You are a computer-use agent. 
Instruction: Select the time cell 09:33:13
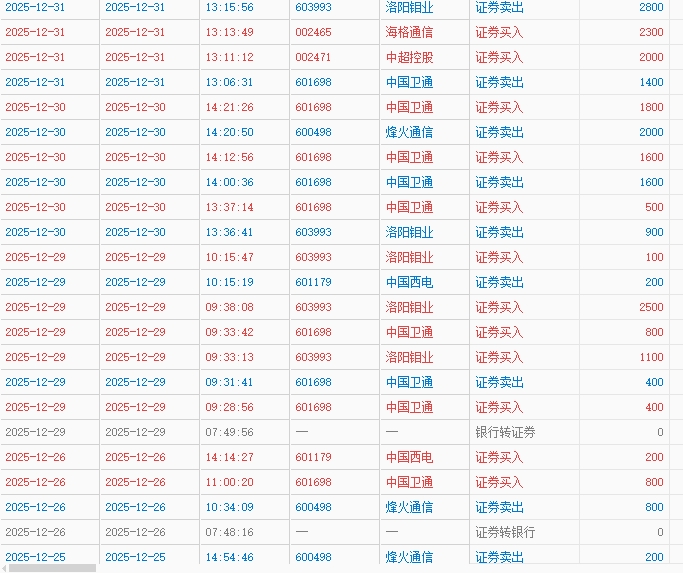[230, 357]
